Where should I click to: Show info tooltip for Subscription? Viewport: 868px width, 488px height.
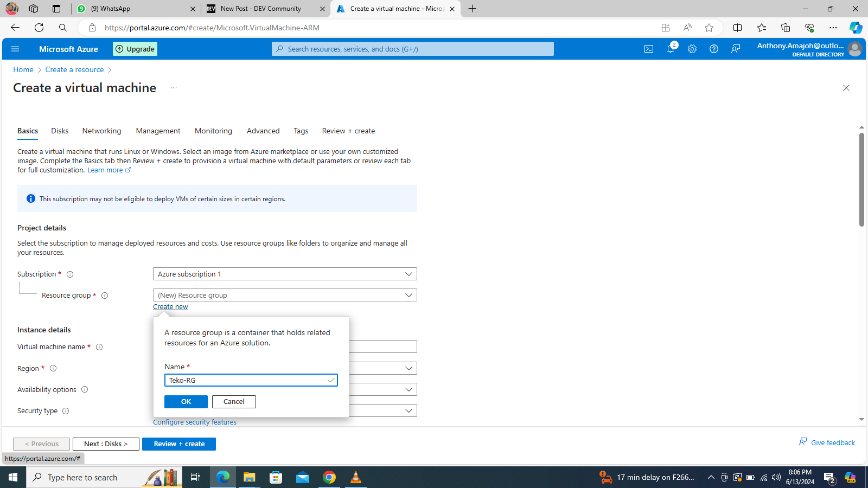[x=70, y=274]
